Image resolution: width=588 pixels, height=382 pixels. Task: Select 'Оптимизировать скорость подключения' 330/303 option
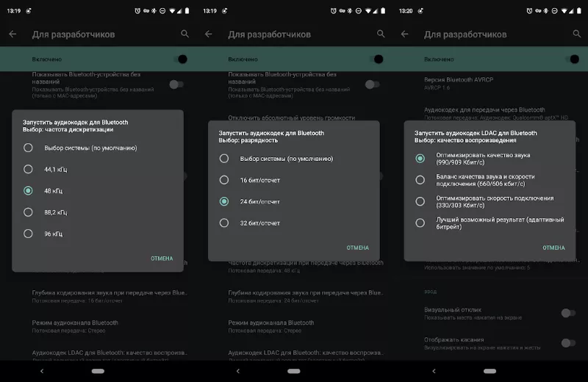coord(484,201)
